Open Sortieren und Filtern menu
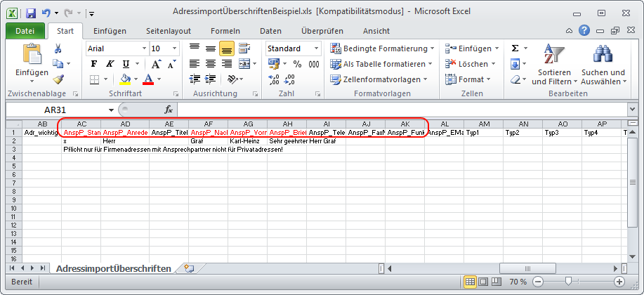The image size is (644, 295). pyautogui.click(x=554, y=65)
